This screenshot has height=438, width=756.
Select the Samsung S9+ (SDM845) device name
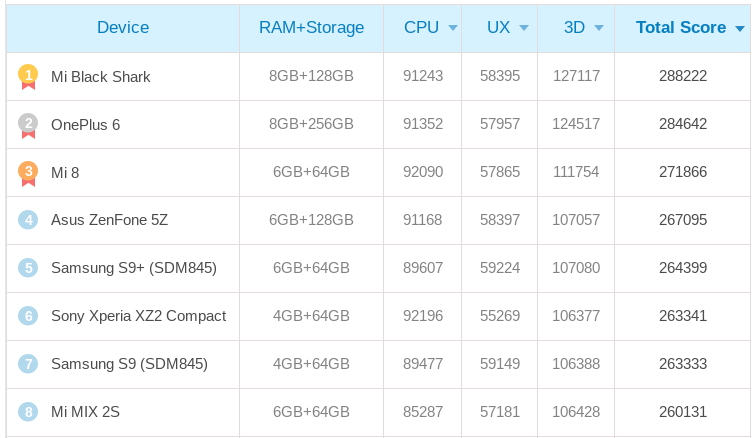(134, 268)
